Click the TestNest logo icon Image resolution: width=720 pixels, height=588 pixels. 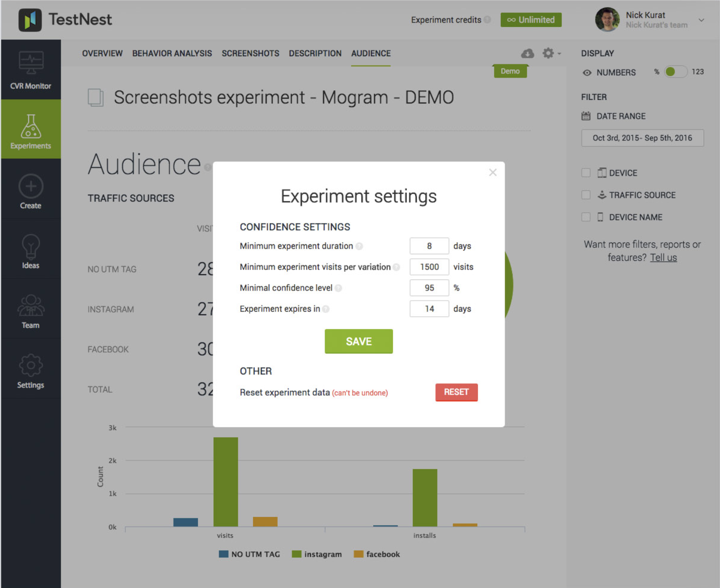[x=30, y=20]
